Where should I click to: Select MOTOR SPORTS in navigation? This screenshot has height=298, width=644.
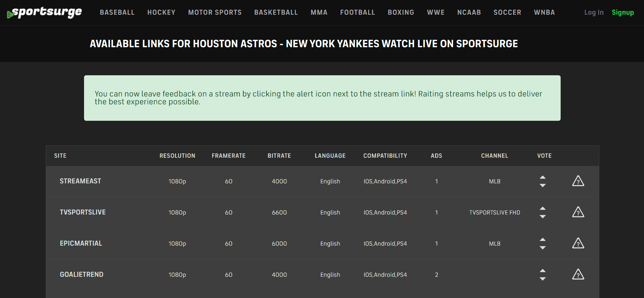(215, 13)
